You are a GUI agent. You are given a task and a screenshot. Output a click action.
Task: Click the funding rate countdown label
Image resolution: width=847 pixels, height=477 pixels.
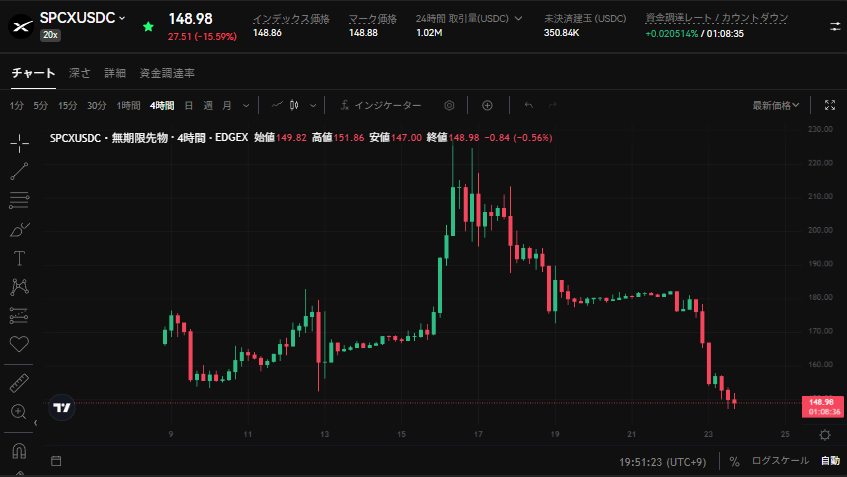[x=716, y=18]
